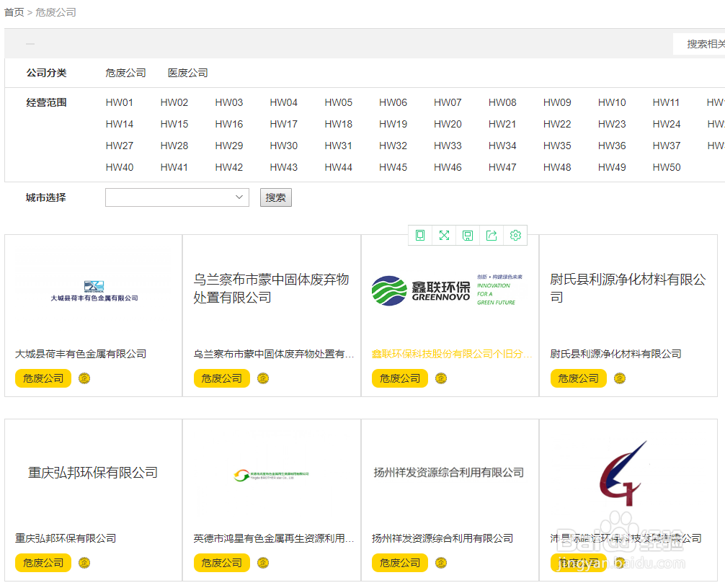The width and height of the screenshot is (725, 588).
Task: Filter by HW40 business scope
Action: point(120,168)
